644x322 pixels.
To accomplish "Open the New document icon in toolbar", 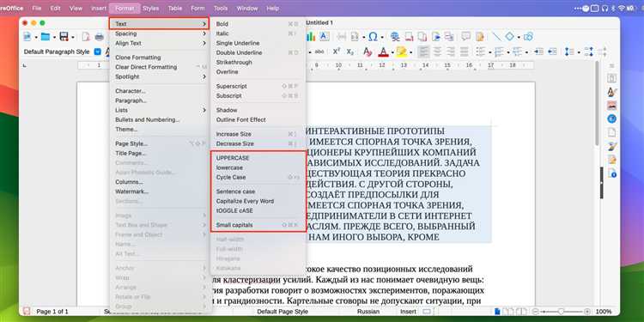I will click(x=27, y=37).
